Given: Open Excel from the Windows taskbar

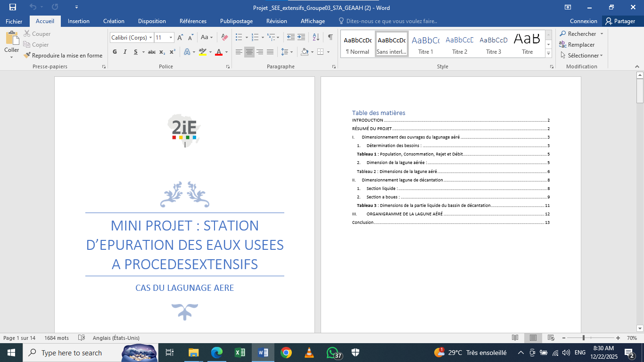Looking at the screenshot, I should click(x=239, y=353).
